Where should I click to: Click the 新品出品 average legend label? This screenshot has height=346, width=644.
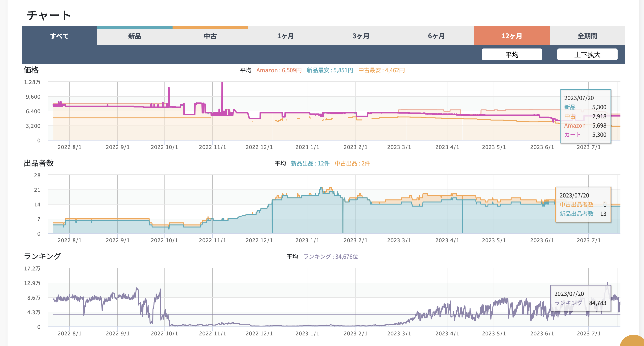(x=310, y=164)
